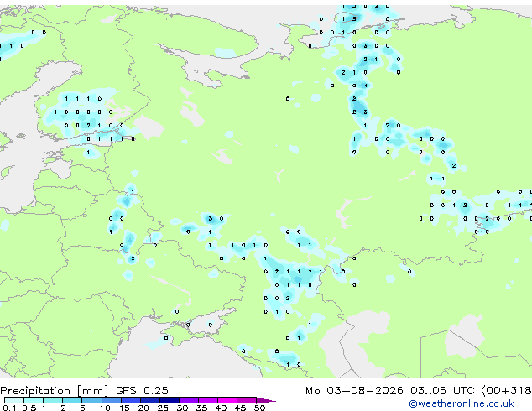Image resolution: width=532 pixels, height=411 pixels.
Task: Click the 'Precipitation [mm]' title text
Action: pos(54,391)
